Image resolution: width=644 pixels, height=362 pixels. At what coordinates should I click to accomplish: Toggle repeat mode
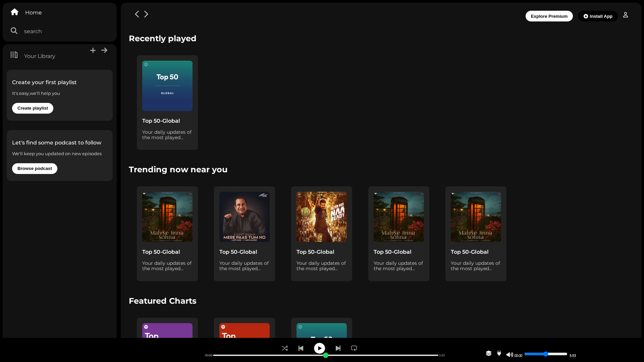point(354,348)
